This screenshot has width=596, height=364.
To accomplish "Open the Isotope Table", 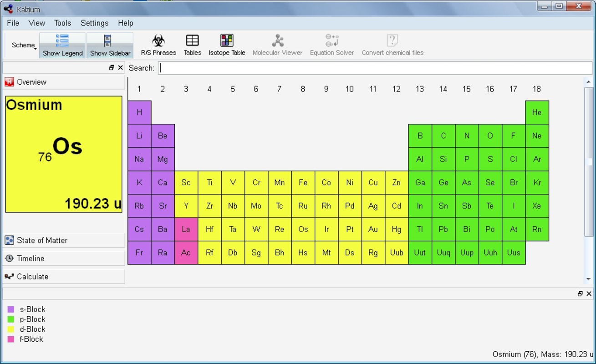I will tap(227, 45).
